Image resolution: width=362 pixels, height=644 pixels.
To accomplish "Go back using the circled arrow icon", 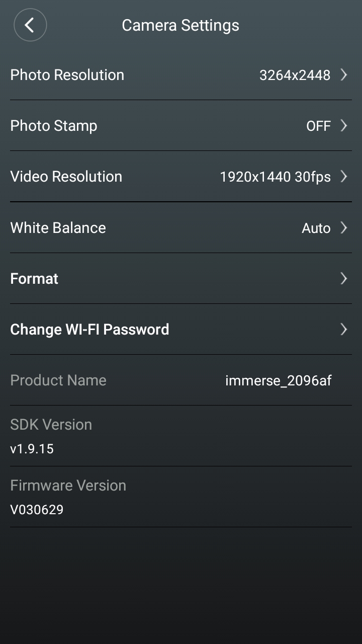I will 30,25.
